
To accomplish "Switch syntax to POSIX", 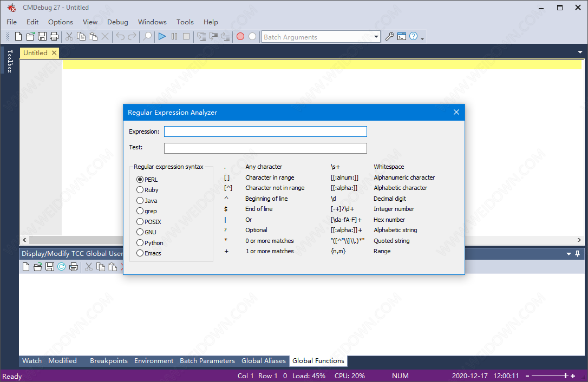I will (x=149, y=221).
